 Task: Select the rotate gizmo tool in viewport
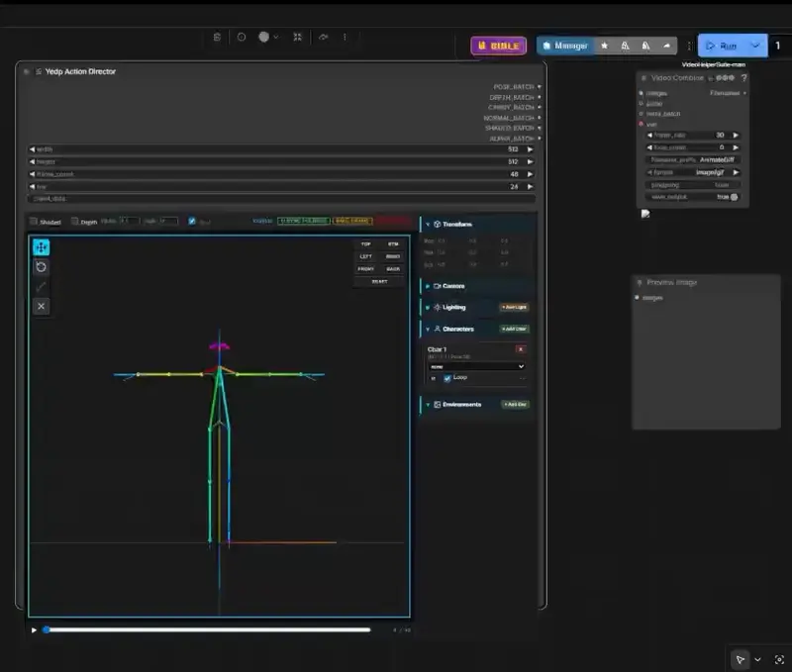41,266
